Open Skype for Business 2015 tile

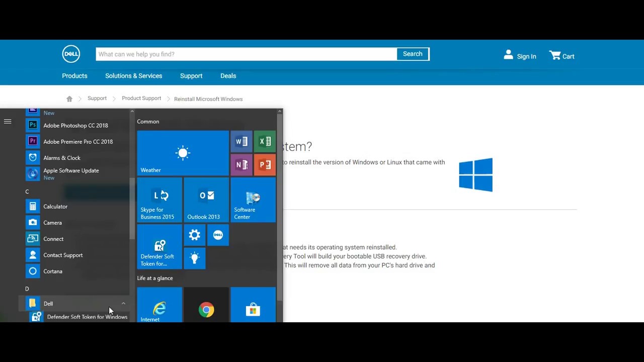[159, 200]
